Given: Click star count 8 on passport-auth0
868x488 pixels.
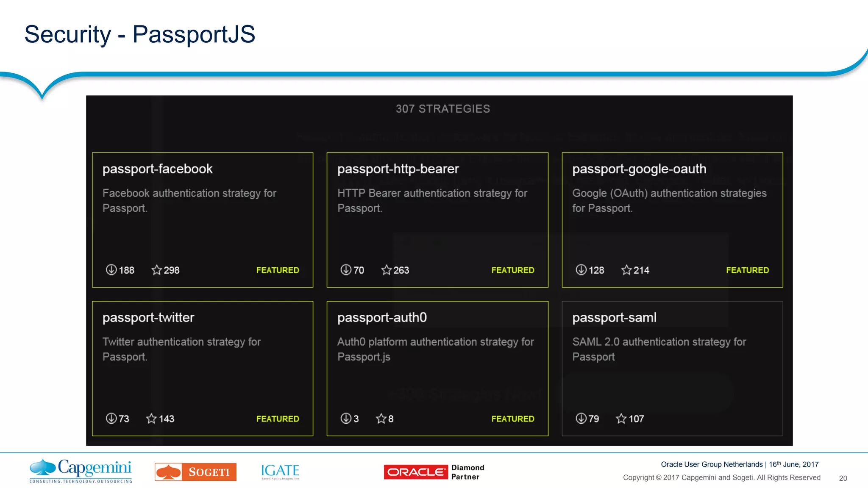Looking at the screenshot, I should coord(391,419).
